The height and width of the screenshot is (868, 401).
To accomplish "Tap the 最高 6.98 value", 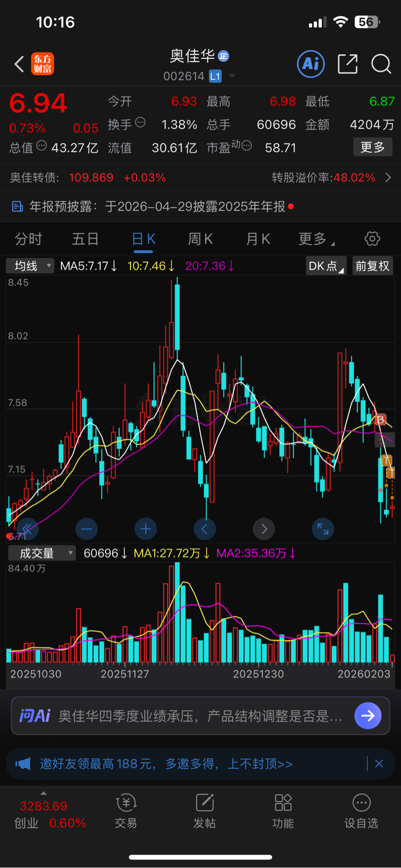I will [x=282, y=101].
